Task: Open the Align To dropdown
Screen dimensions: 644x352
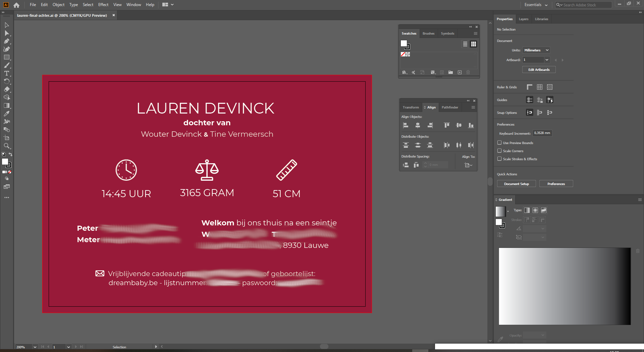Action: click(468, 165)
